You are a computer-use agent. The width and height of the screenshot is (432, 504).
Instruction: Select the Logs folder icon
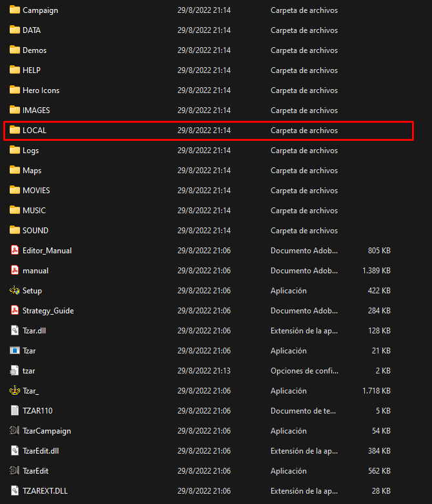(x=15, y=150)
